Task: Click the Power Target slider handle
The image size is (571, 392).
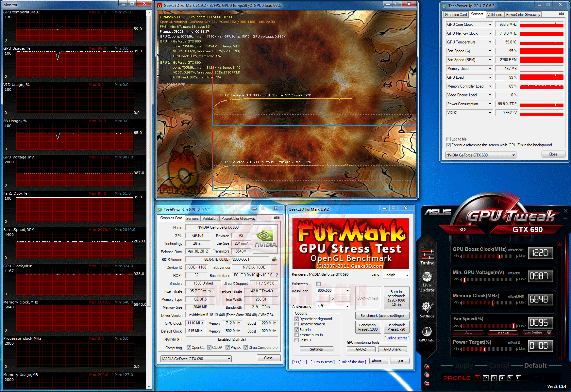Action: (x=484, y=349)
